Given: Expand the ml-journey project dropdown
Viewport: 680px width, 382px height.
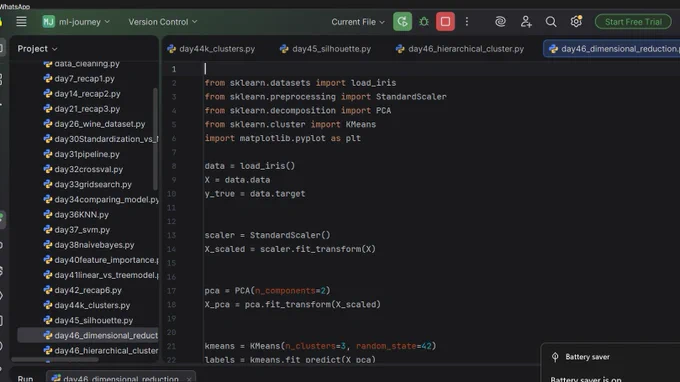Looking at the screenshot, I should (84, 22).
